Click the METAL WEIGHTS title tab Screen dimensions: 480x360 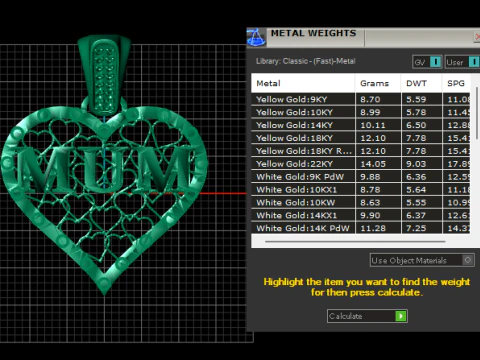(x=313, y=33)
